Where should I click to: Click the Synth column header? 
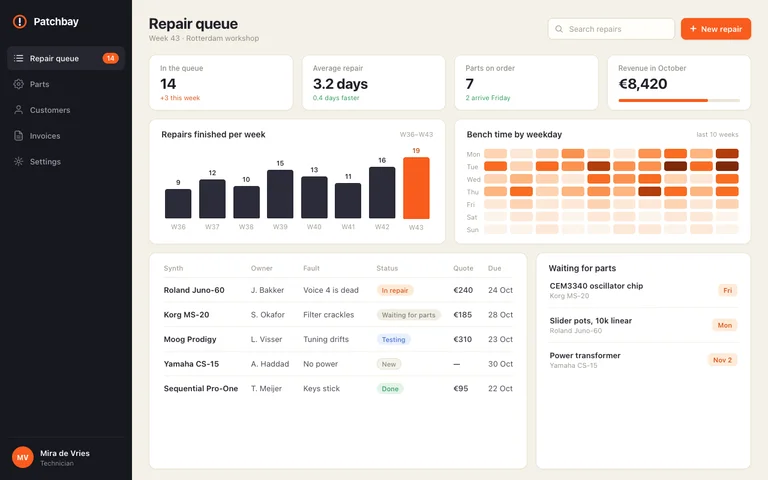click(173, 268)
